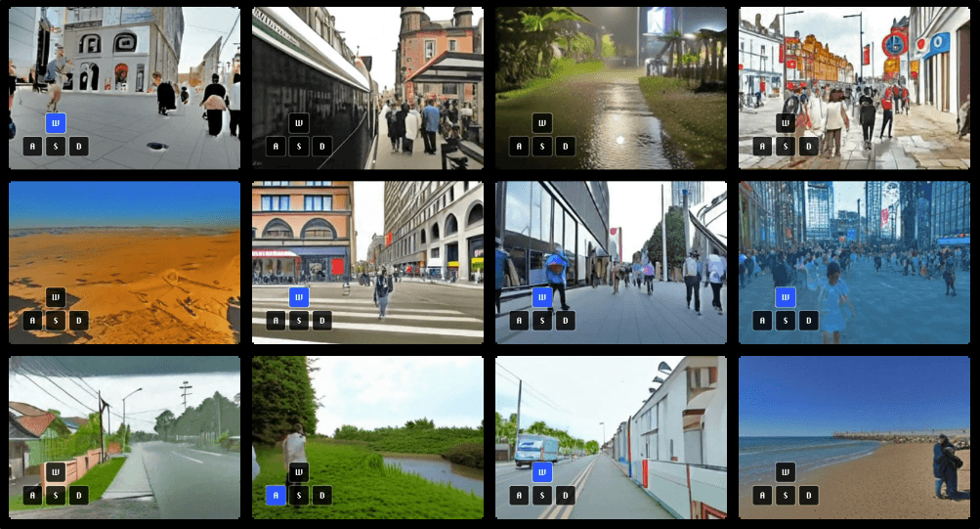This screenshot has width=980, height=529.
Task: Click the A key on the first plaza video
Action: 32,147
